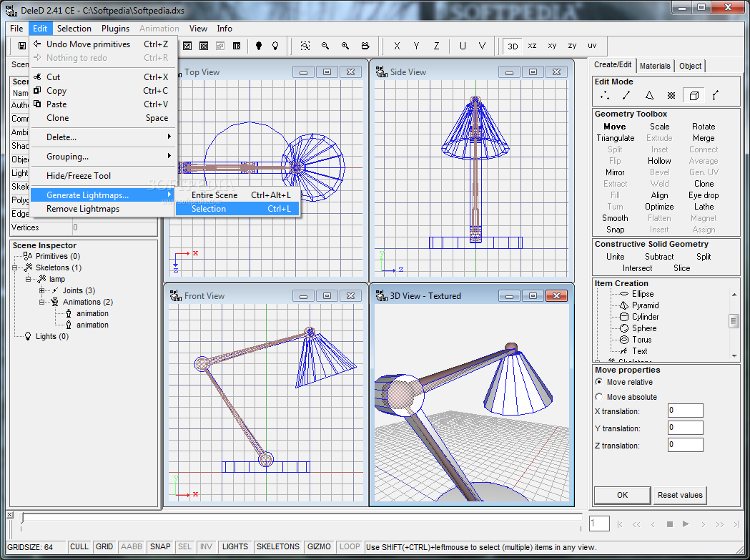This screenshot has height=560, width=750.
Task: Click Remove Lightmaps menu entry
Action: 103,209
